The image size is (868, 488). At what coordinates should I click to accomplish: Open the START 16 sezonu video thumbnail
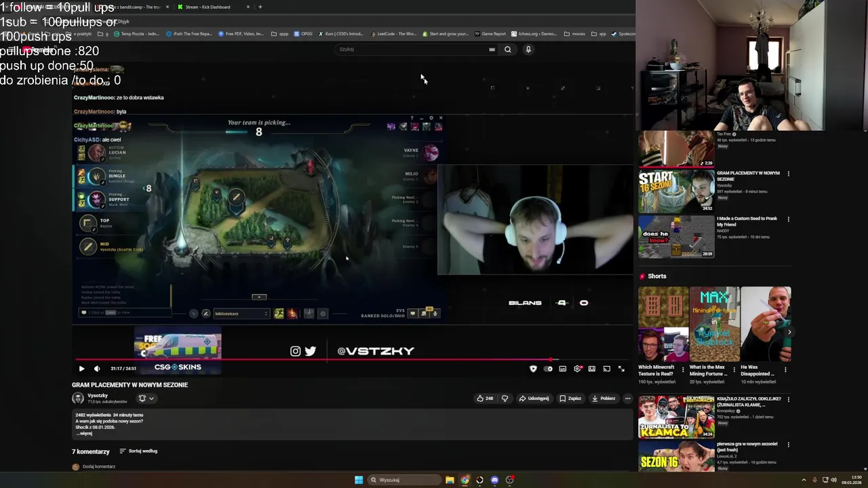676,190
